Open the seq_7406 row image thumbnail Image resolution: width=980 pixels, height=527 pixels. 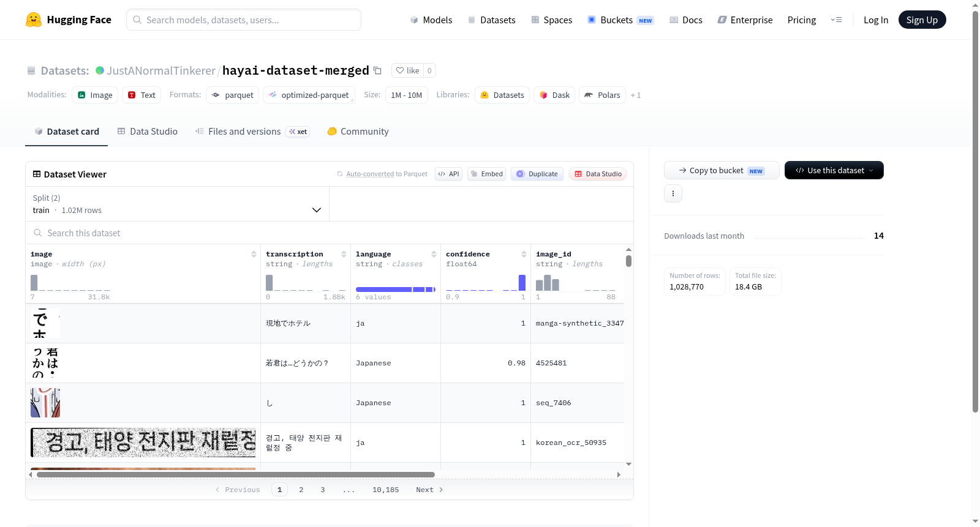point(45,403)
